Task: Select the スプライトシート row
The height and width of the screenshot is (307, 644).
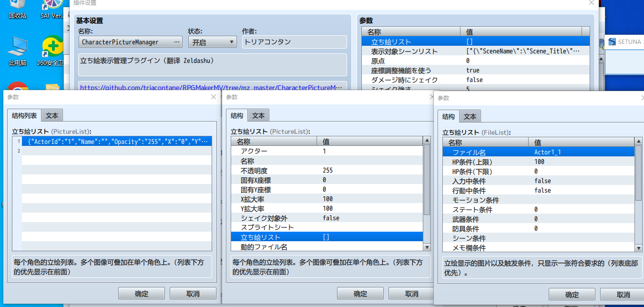Action: pyautogui.click(x=327, y=227)
